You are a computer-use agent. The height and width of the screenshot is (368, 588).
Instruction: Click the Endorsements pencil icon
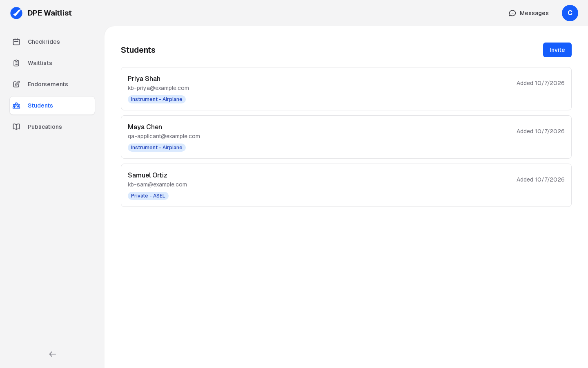click(16, 84)
